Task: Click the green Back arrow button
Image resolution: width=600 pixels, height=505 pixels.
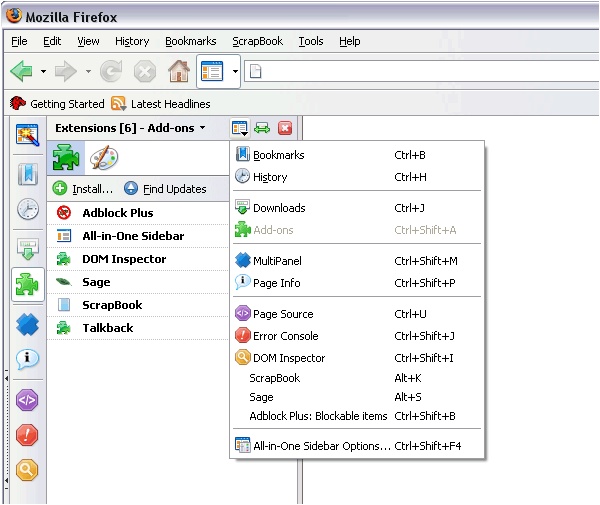Action: click(21, 71)
